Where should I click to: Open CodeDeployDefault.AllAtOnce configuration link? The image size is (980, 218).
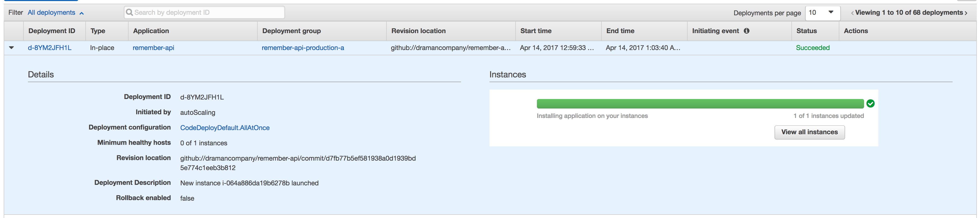tap(225, 128)
